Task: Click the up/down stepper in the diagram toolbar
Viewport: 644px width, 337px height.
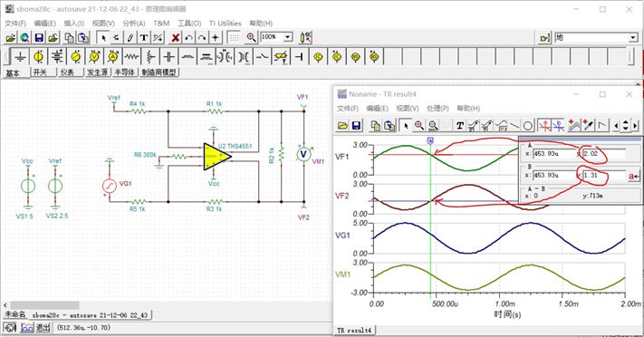Action: pos(626,125)
